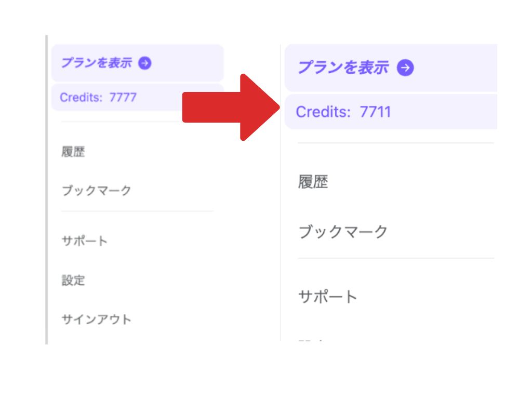Click the big red arrow graphic
Image resolution: width=532 pixels, height=399 pixels.
click(x=231, y=107)
